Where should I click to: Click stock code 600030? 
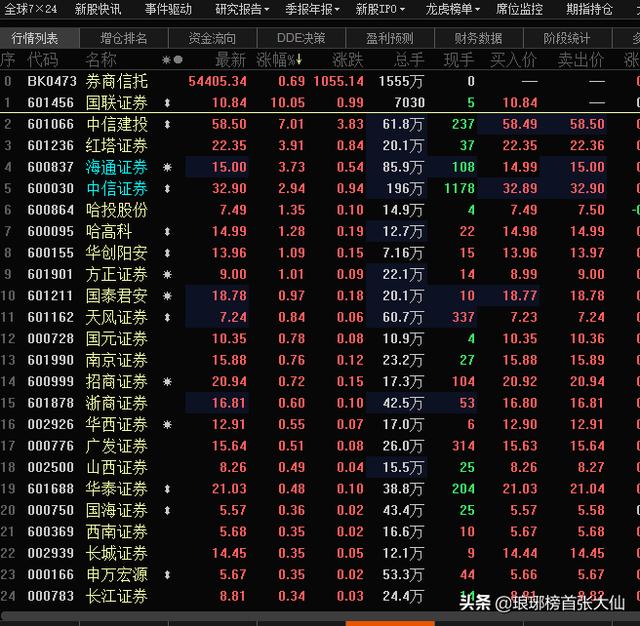(51, 189)
